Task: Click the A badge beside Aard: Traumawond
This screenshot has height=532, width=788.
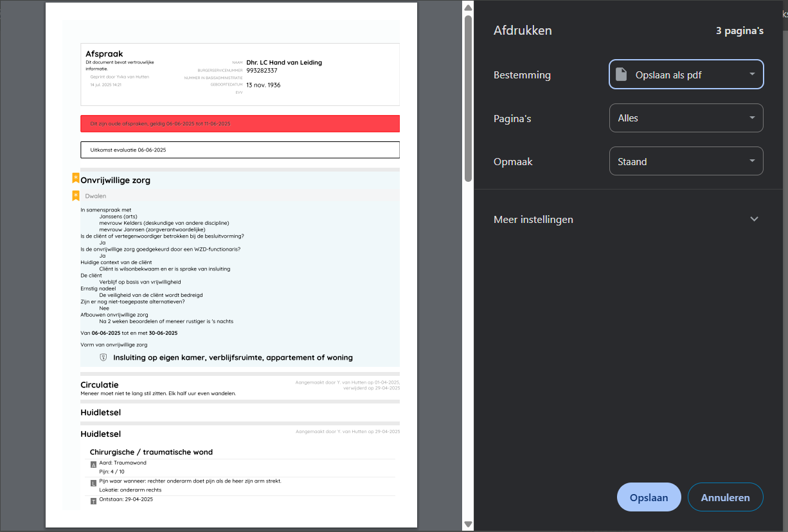Action: 93,464
